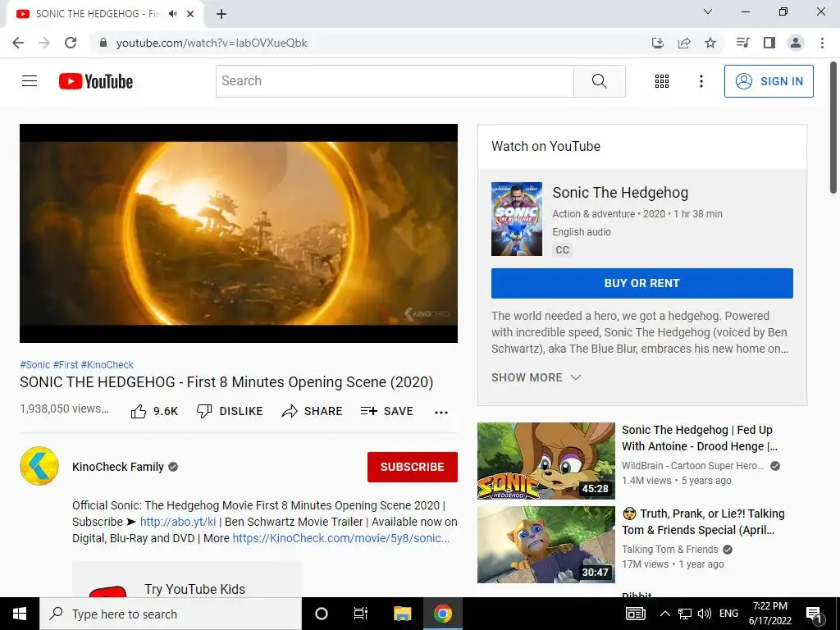Open more actions ellipsis under video

[441, 412]
